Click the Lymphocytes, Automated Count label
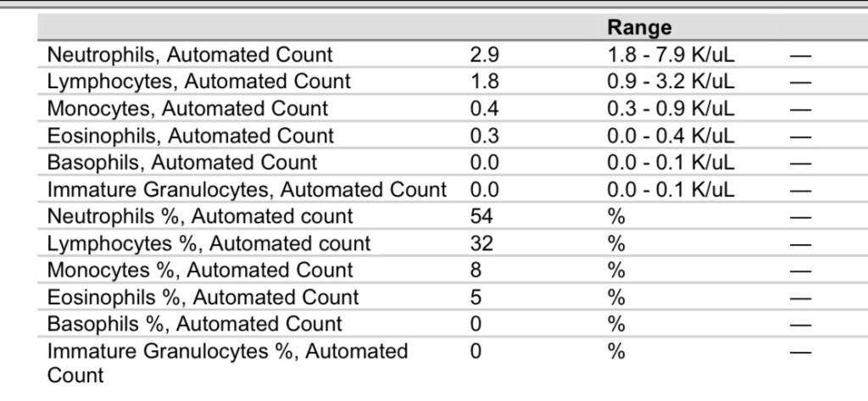The height and width of the screenshot is (401, 868). click(x=198, y=81)
